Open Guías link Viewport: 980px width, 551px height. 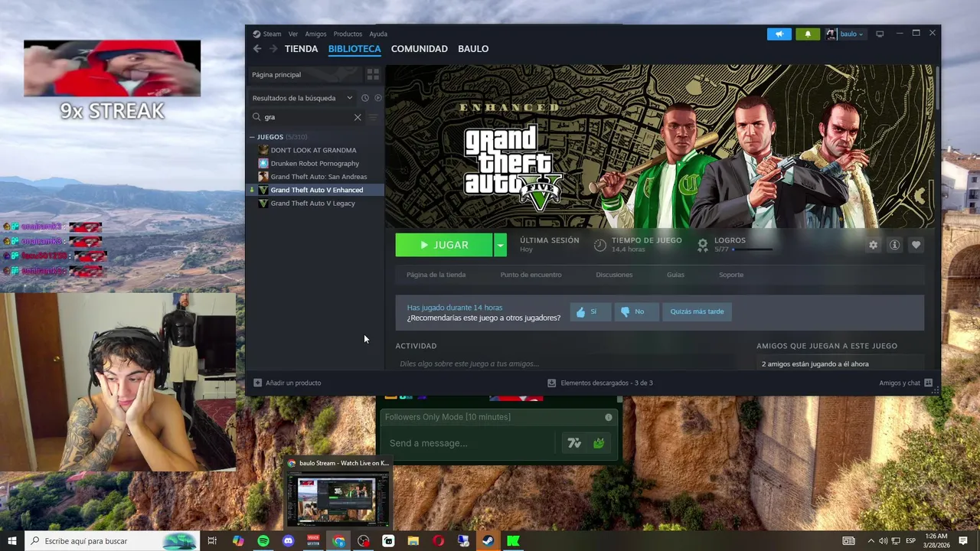click(675, 275)
